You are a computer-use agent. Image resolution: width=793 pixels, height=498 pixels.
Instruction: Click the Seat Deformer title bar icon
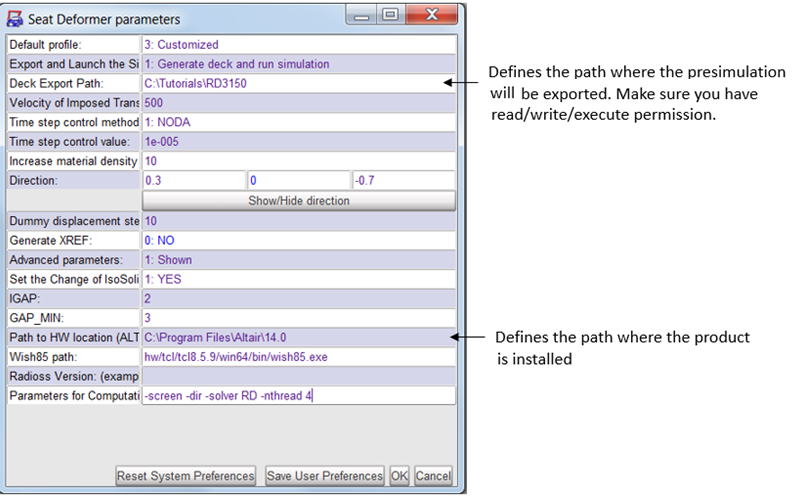tap(16, 18)
